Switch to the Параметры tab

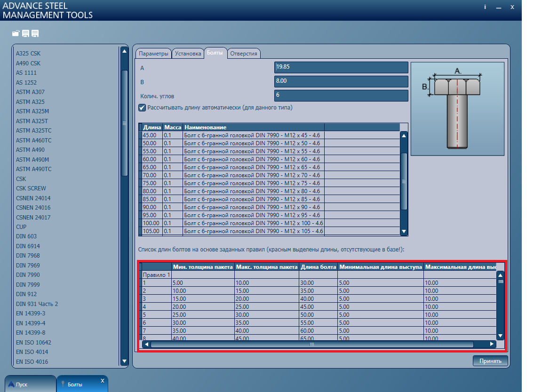(153, 53)
